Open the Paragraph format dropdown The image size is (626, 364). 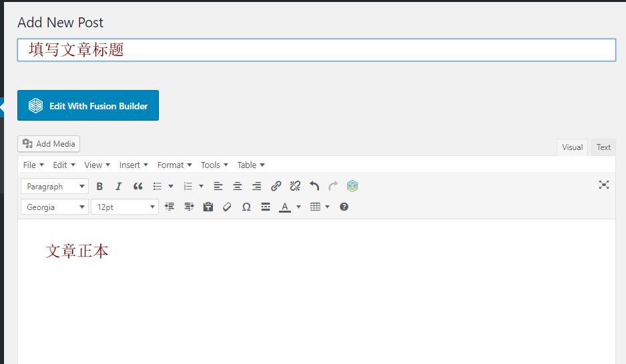coord(55,186)
